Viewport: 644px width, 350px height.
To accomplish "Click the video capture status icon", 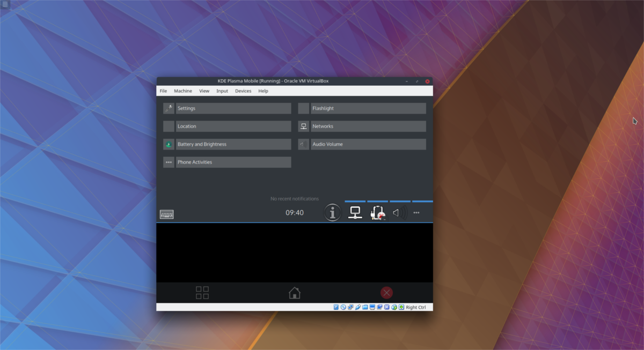I will (379, 307).
